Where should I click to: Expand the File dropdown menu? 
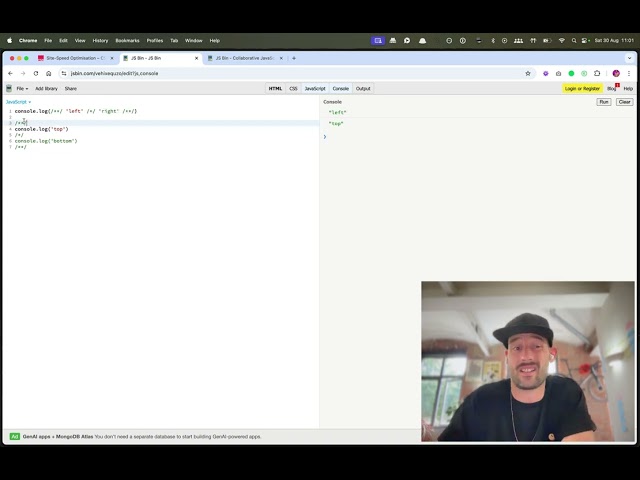point(22,88)
